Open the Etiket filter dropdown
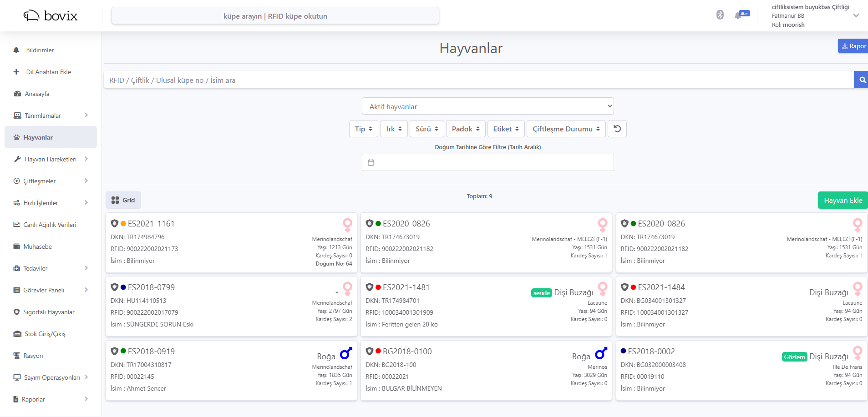The height and width of the screenshot is (417, 868). click(506, 129)
